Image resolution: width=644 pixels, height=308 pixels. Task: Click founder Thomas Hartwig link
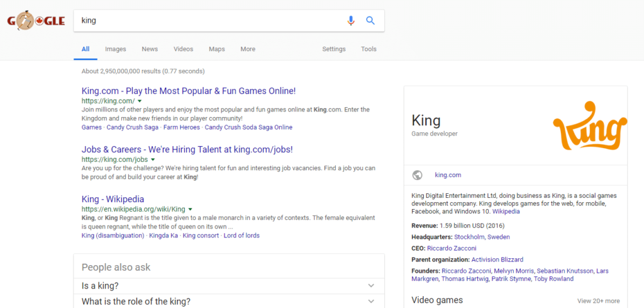(465, 279)
